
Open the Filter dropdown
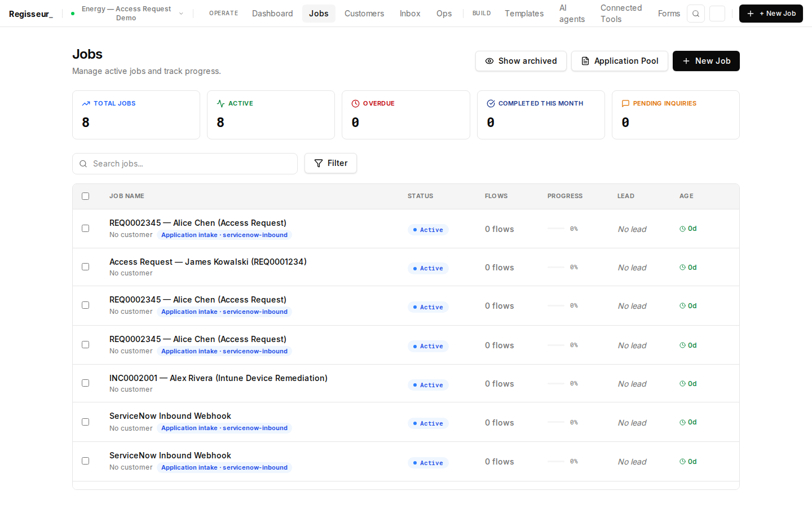tap(330, 163)
